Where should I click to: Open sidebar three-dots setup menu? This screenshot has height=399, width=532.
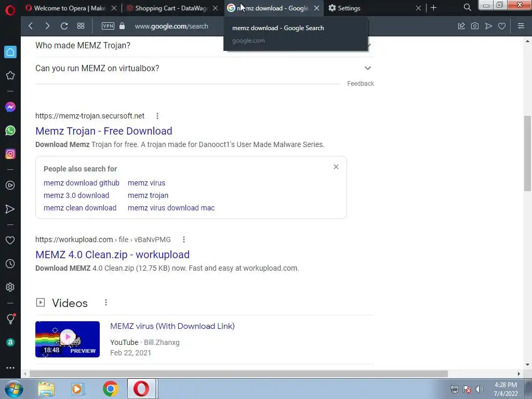(x=10, y=368)
